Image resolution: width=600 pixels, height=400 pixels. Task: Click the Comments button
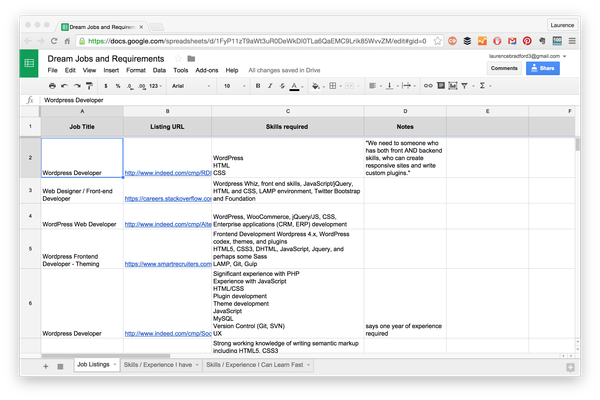pos(504,68)
